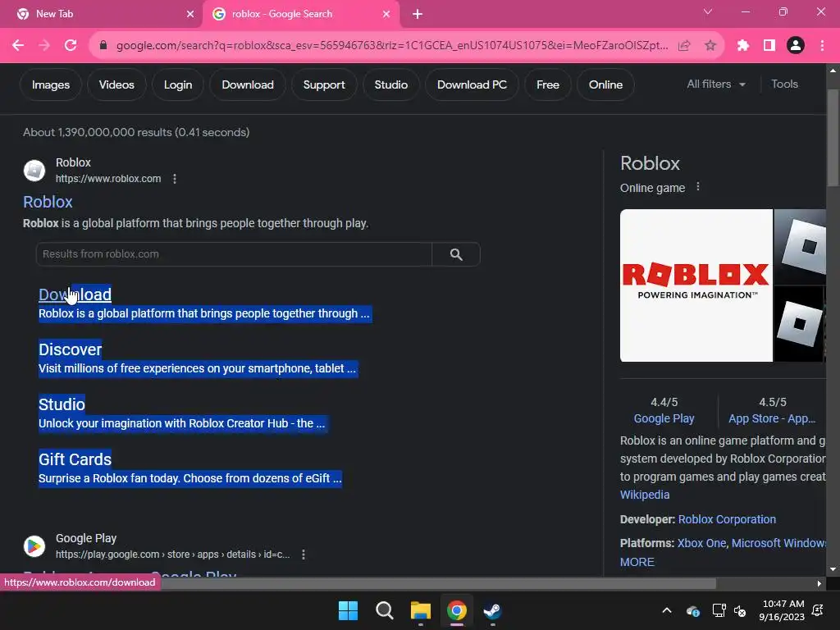The height and width of the screenshot is (630, 840).
Task: Show hidden system tray icons
Action: 666,610
